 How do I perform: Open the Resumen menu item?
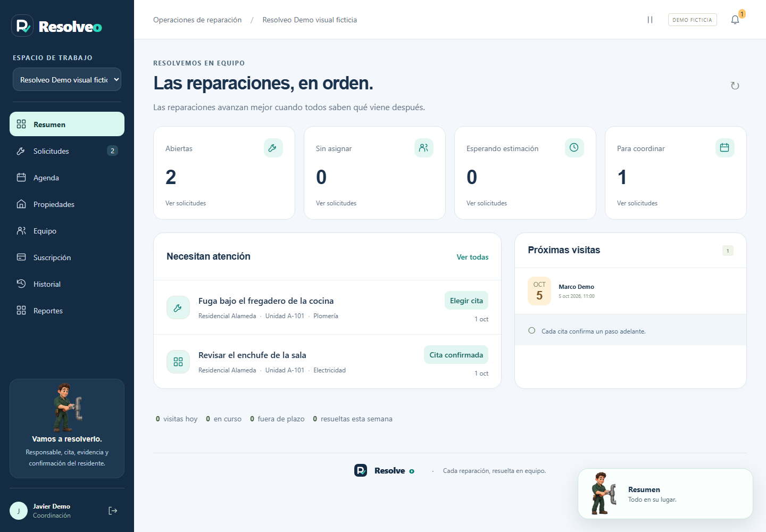point(67,124)
